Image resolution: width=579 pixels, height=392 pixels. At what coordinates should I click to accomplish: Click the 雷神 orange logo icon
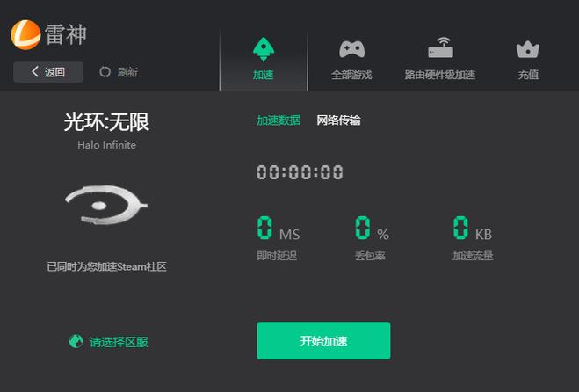[25, 34]
